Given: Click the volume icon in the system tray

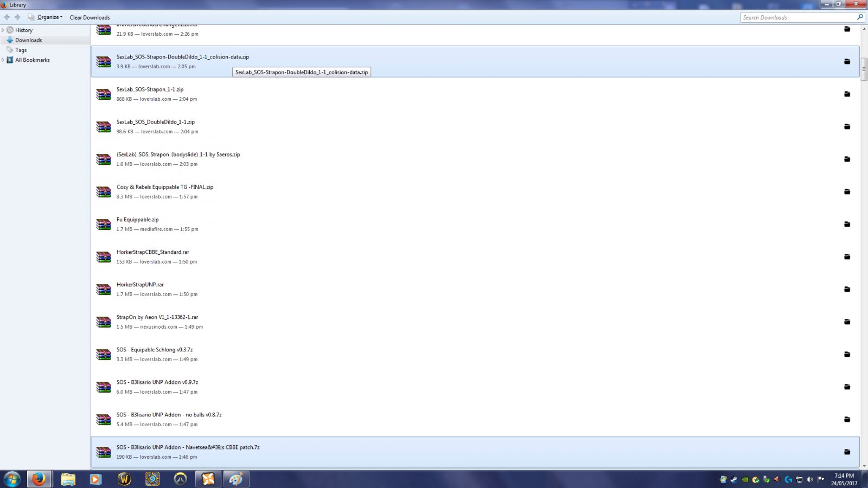Looking at the screenshot, I should coord(810,479).
